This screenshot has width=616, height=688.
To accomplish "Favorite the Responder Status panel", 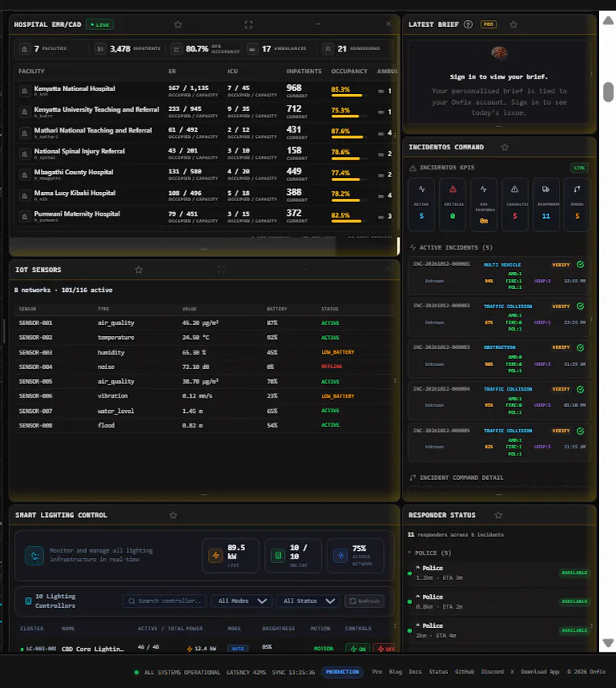I will coord(498,515).
